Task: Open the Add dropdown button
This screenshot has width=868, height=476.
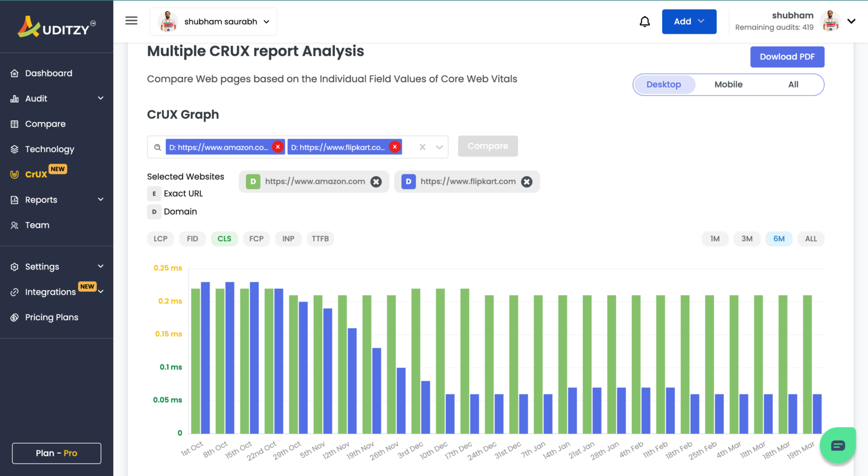Action: click(689, 22)
